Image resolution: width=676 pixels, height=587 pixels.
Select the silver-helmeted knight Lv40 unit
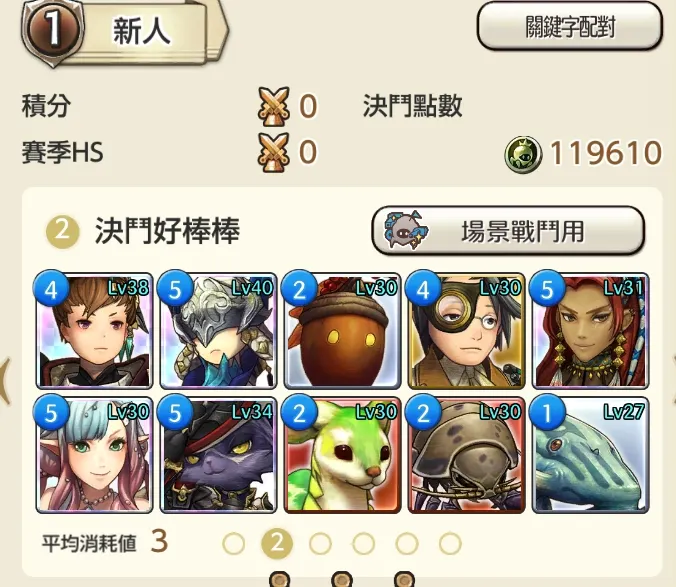(x=218, y=330)
